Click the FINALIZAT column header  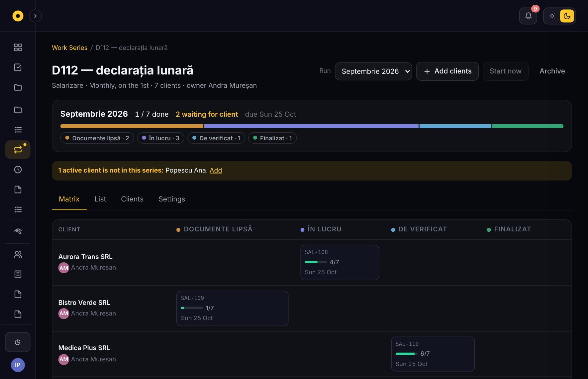click(x=509, y=229)
